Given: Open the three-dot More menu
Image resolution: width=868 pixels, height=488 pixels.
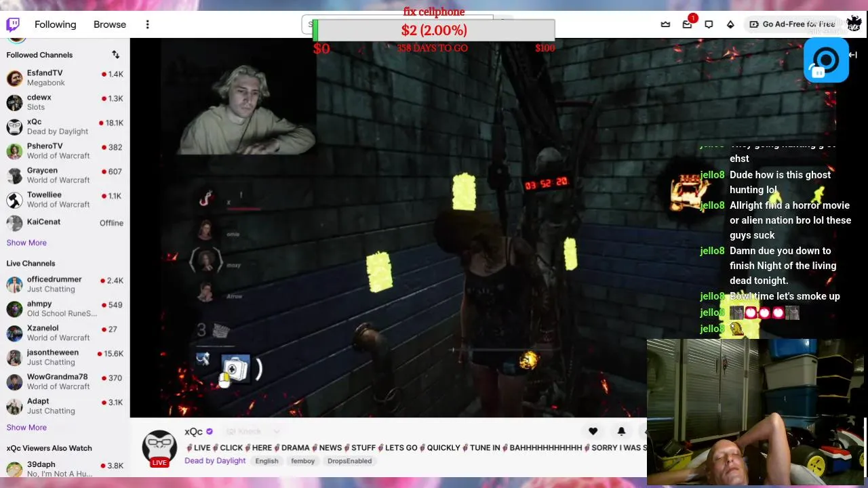Looking at the screenshot, I should click(x=147, y=24).
